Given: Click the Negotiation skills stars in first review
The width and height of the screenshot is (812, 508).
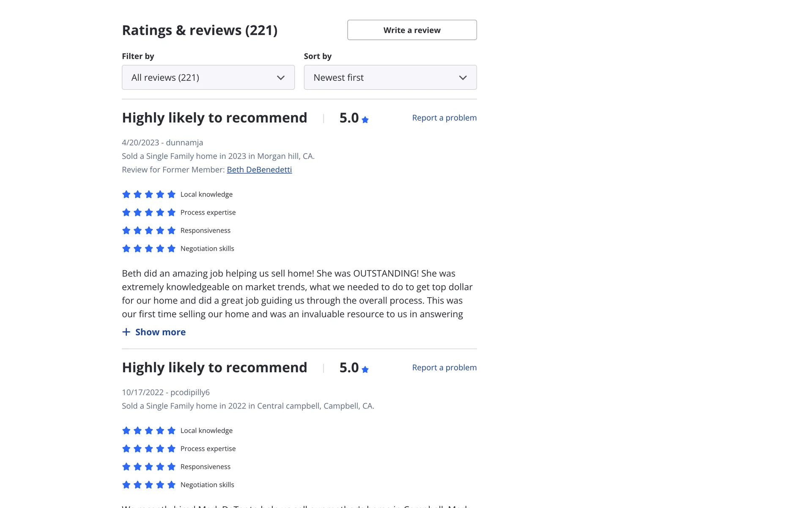Looking at the screenshot, I should 148,248.
